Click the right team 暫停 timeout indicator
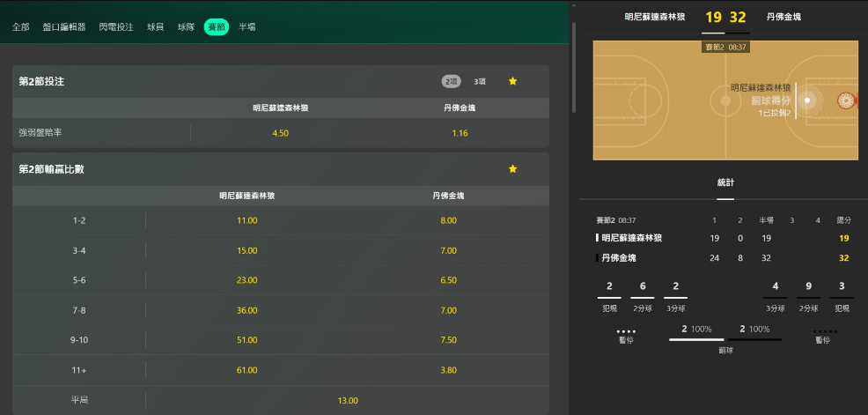Screen dimensions: 868x415 click(x=822, y=337)
